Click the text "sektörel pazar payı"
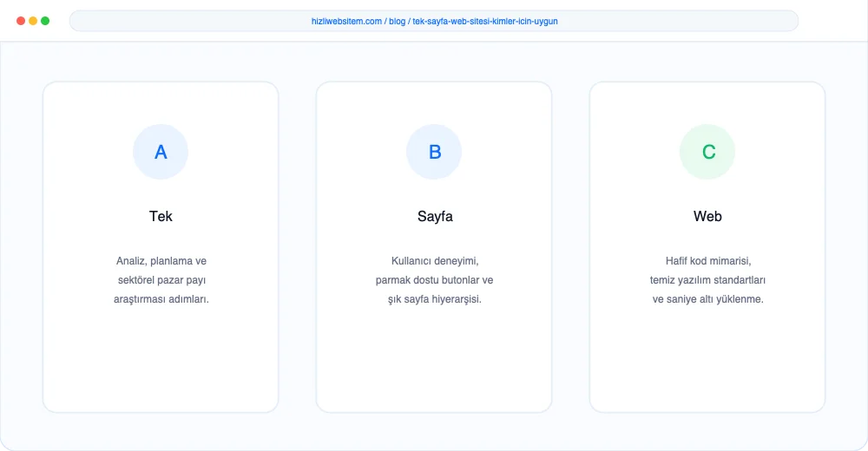This screenshot has height=451, width=868. pos(161,280)
